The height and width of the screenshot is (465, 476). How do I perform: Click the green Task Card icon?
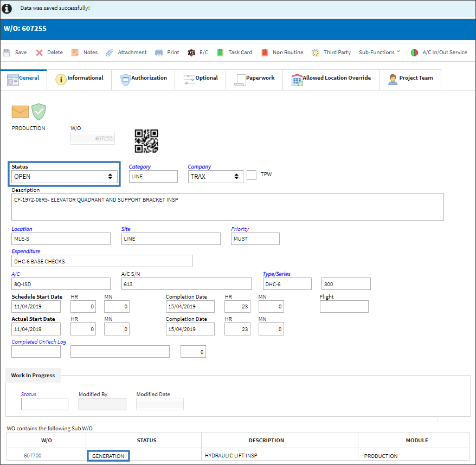pos(220,53)
